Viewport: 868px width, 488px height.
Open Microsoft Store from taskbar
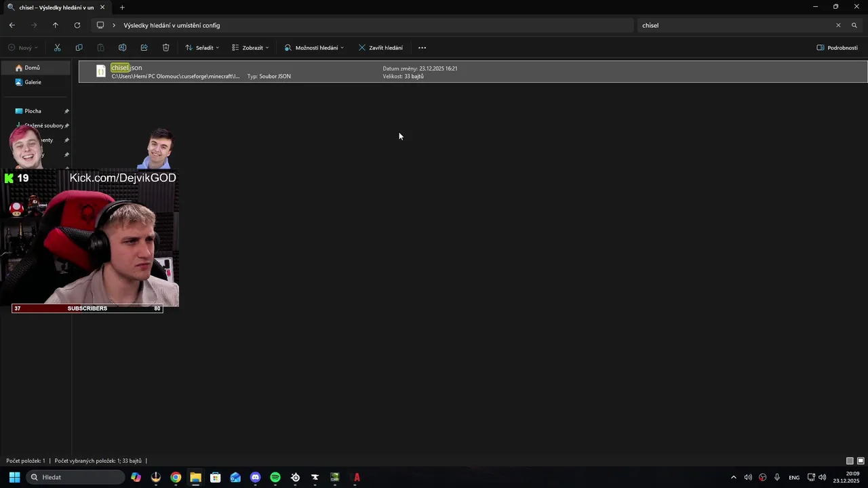pos(216,477)
